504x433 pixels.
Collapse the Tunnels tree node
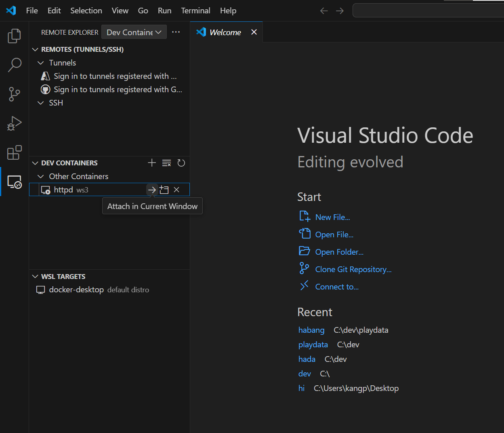40,63
